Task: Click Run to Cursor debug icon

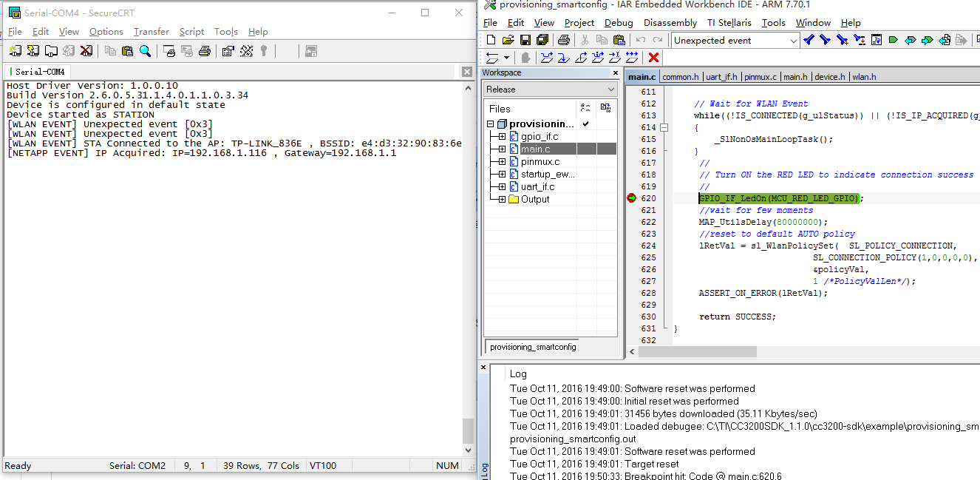Action: (x=615, y=58)
